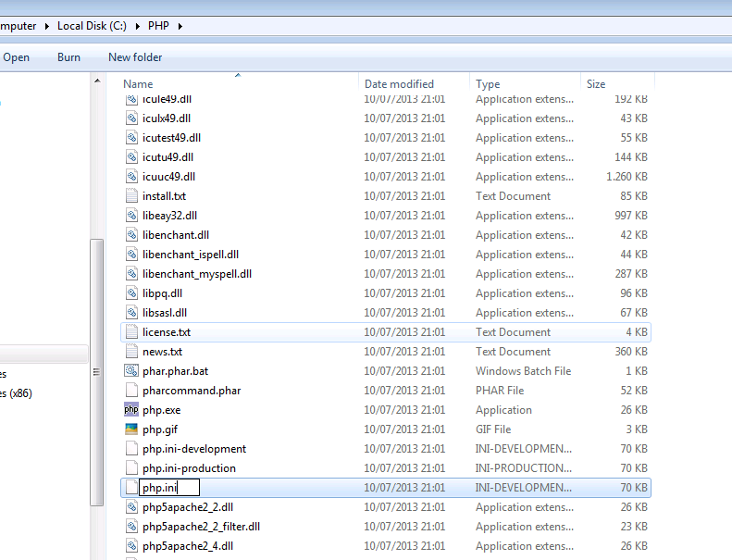Click the php.ini-production file icon

pos(131,468)
